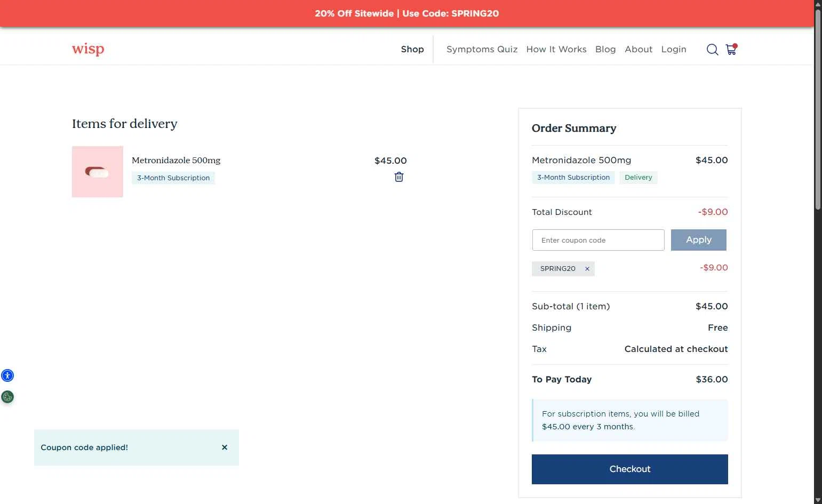This screenshot has height=504, width=822.
Task: Click the 3-Month Subscription tag in Order Summary
Action: (573, 178)
